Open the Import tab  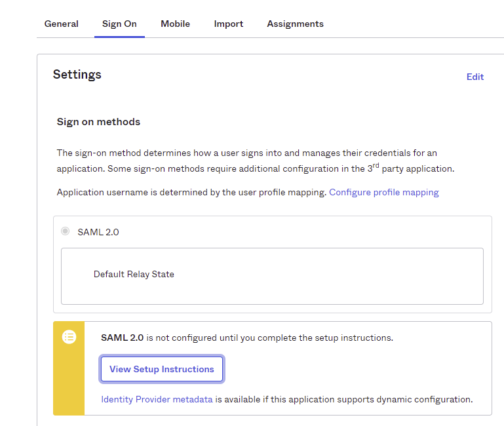(228, 24)
